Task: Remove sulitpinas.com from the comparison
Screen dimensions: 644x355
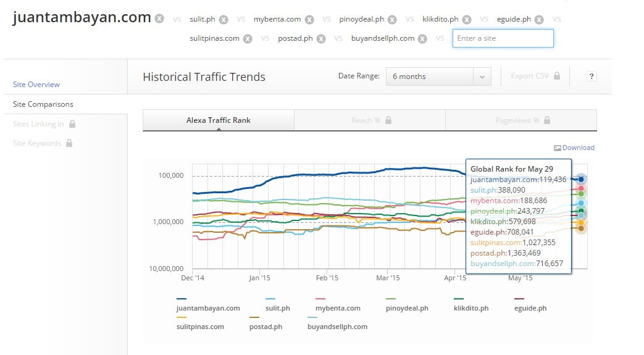Action: tap(248, 39)
